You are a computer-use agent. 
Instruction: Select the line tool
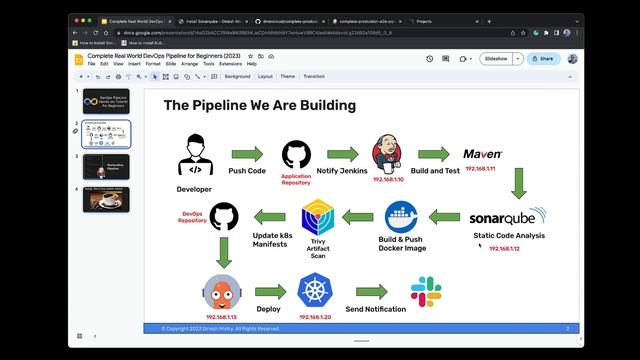click(198, 76)
